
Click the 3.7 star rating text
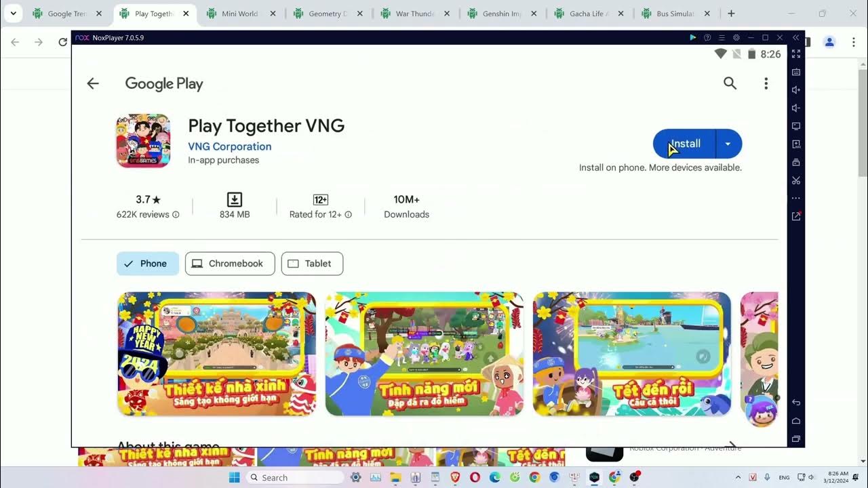[148, 199]
